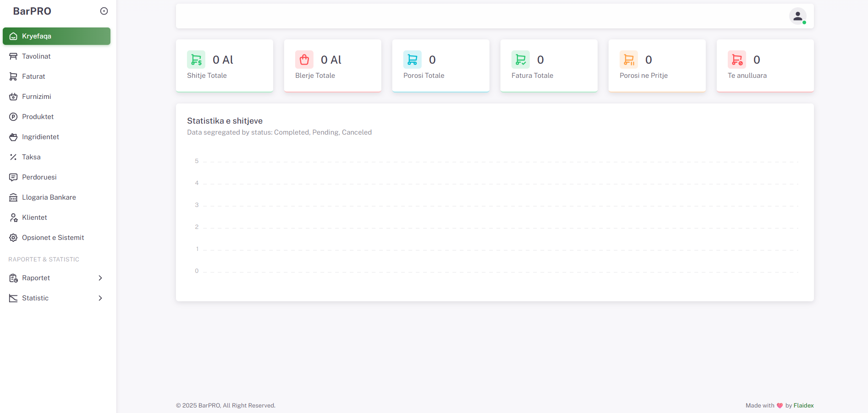Screen dimensions: 868x413
Task: Click the Llogaria Bankare bank icon
Action: [13, 197]
